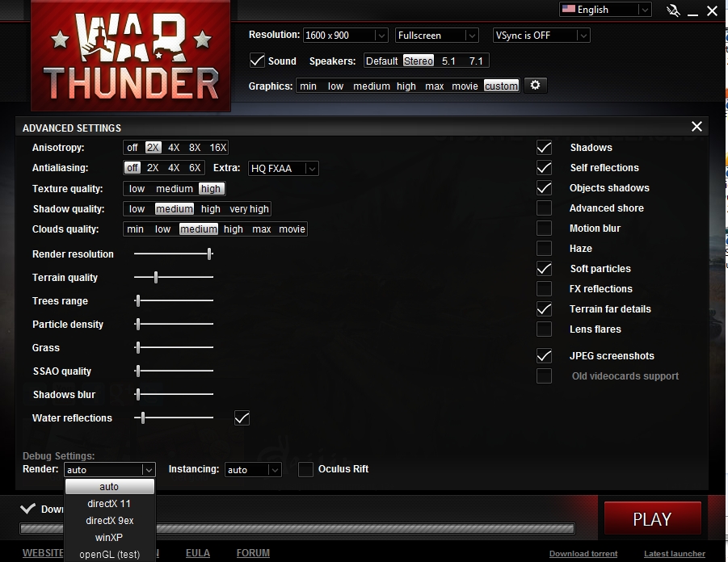The image size is (728, 562).
Task: Click the SSAO quality slider
Action: click(174, 371)
